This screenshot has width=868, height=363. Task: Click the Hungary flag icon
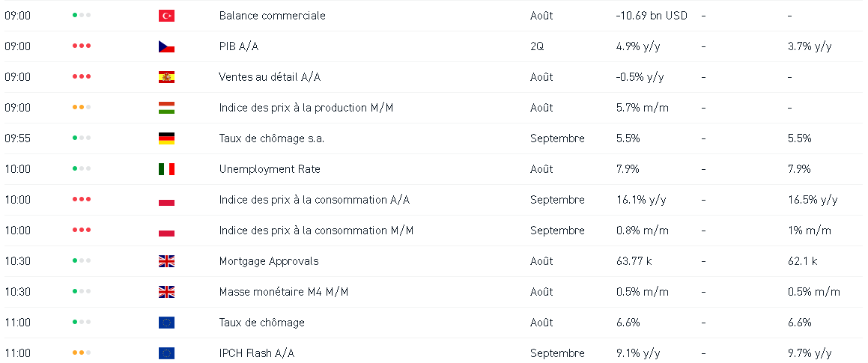166,108
